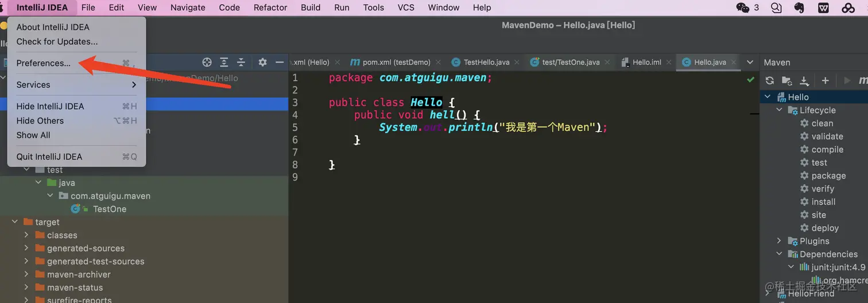Open the VCS menu
Screen dimensions: 868x303
coord(406,7)
